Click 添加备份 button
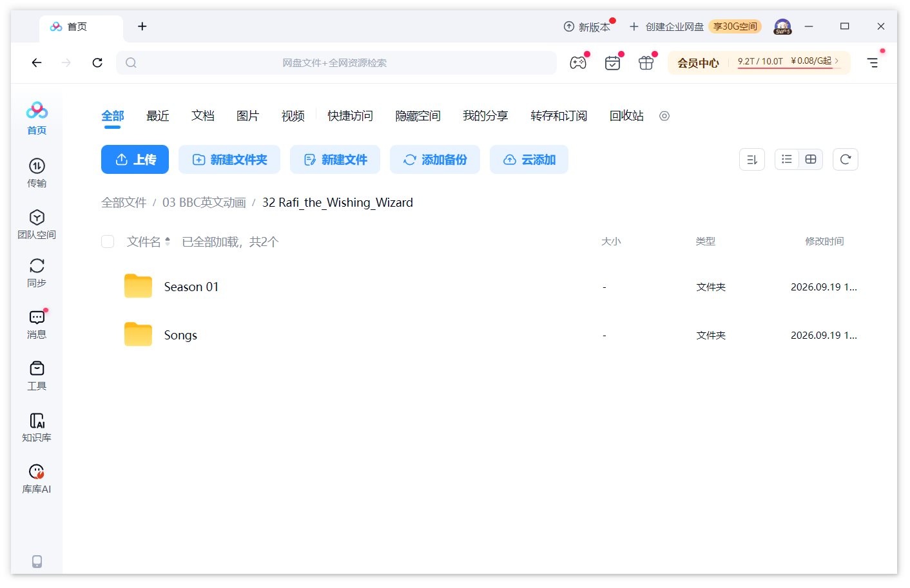910x588 pixels. point(435,160)
